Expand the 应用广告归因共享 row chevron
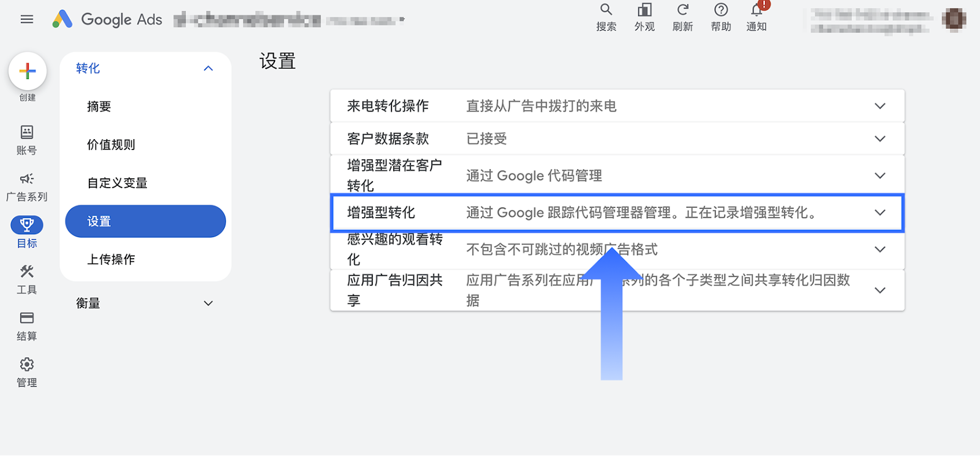 pyautogui.click(x=880, y=290)
